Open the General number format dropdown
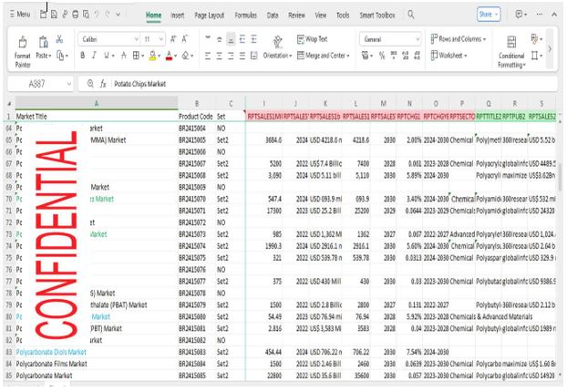Image resolution: width=567 pixels, height=392 pixels. 390,39
